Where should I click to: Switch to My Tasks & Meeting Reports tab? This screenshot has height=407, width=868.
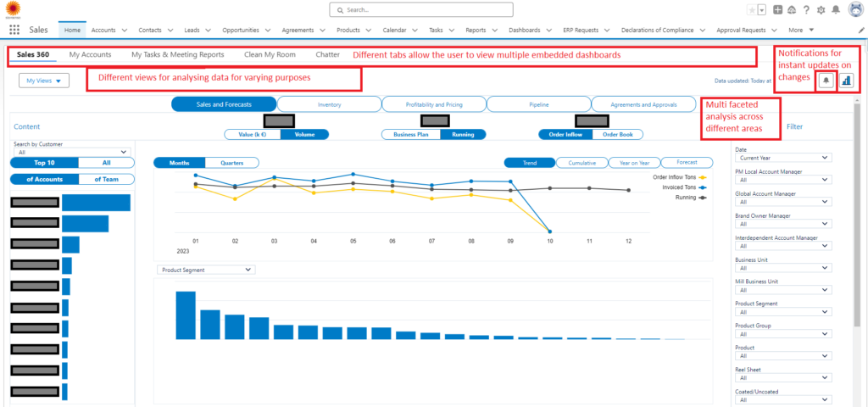click(178, 55)
